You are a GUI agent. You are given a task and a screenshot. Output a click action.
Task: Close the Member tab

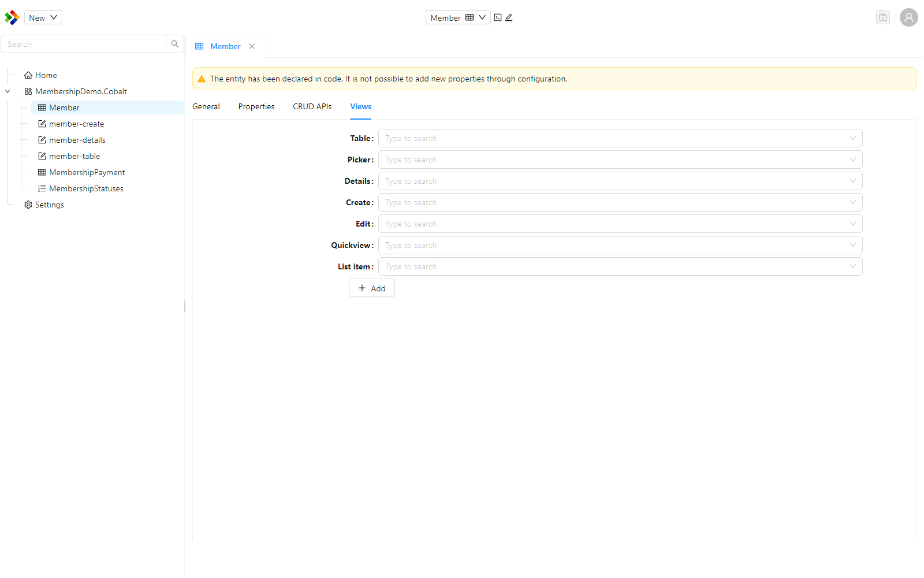[252, 46]
